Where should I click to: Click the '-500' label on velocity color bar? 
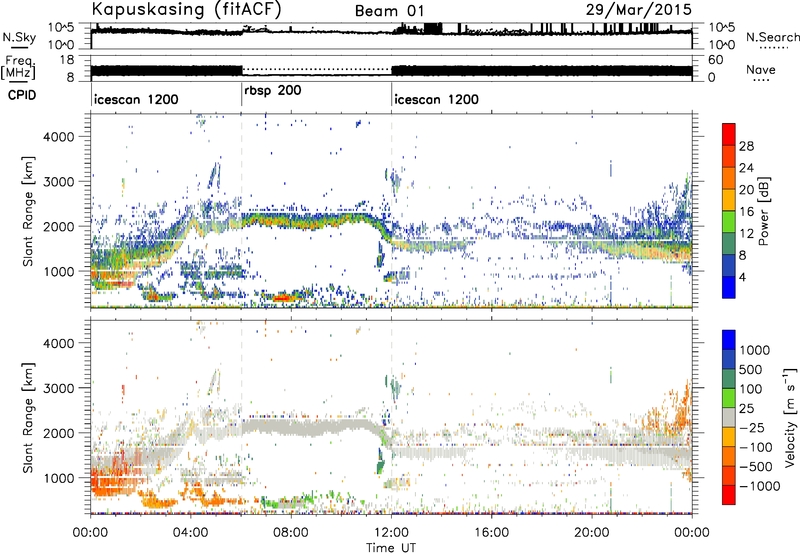click(756, 467)
